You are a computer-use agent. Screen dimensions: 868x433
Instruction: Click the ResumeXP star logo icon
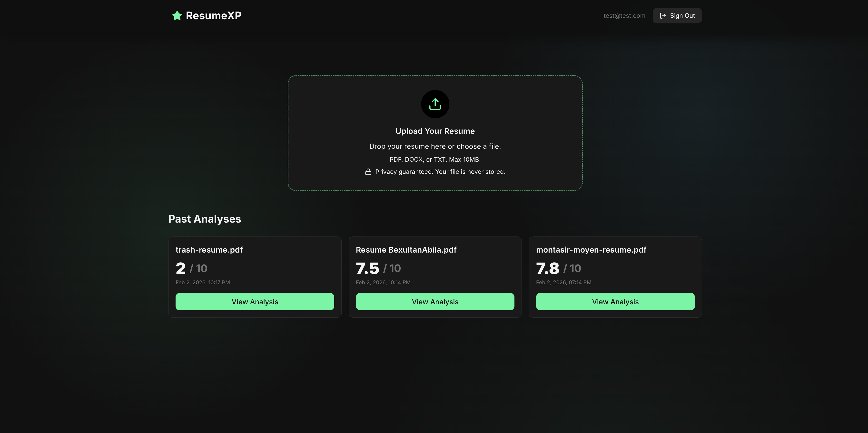(177, 16)
